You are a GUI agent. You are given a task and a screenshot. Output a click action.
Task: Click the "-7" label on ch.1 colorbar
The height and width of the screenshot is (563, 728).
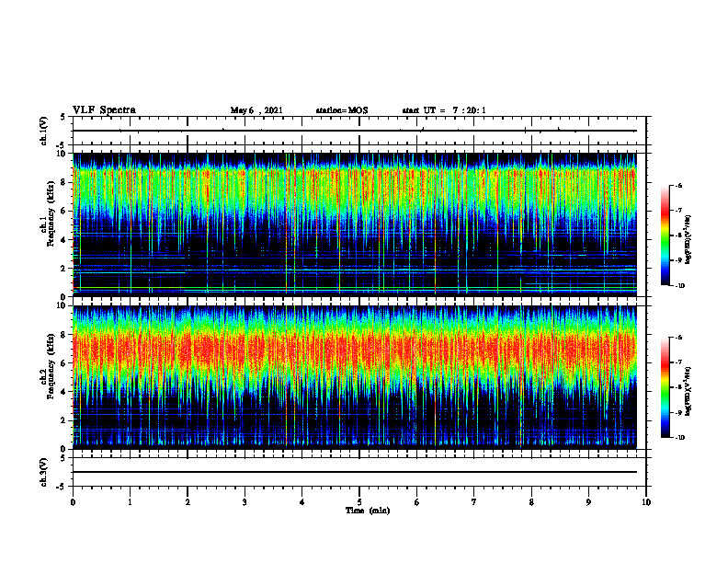679,211
